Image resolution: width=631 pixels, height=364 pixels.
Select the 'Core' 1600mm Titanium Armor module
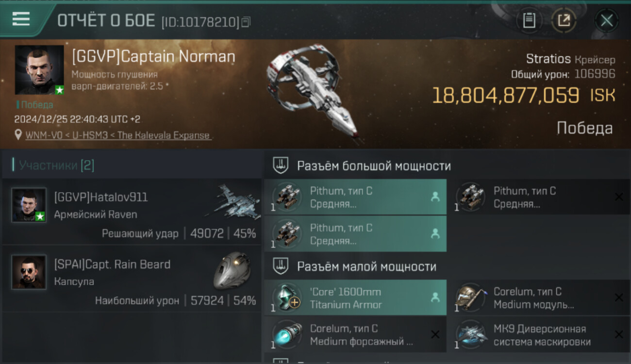[355, 298]
